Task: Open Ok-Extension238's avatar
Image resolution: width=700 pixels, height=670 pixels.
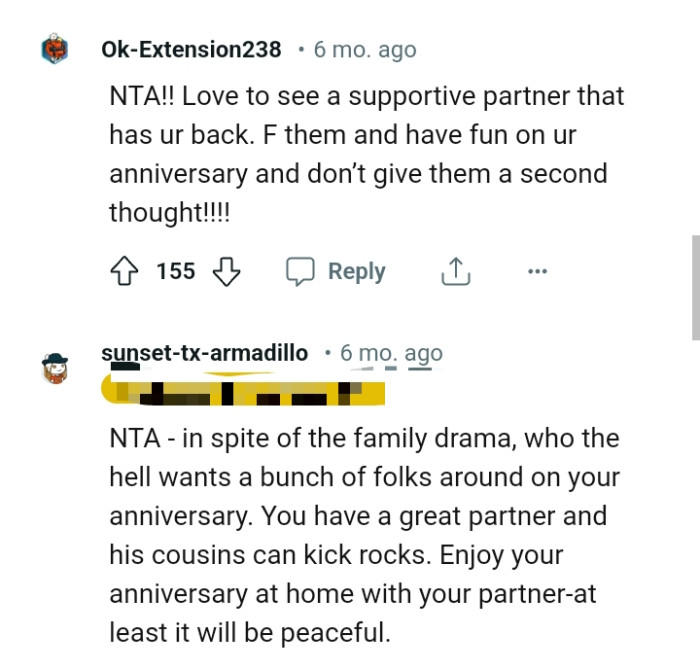Action: (x=55, y=50)
